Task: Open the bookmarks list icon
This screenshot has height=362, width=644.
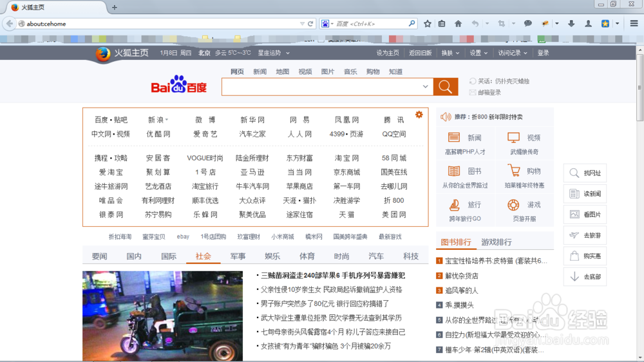Action: pos(442,24)
